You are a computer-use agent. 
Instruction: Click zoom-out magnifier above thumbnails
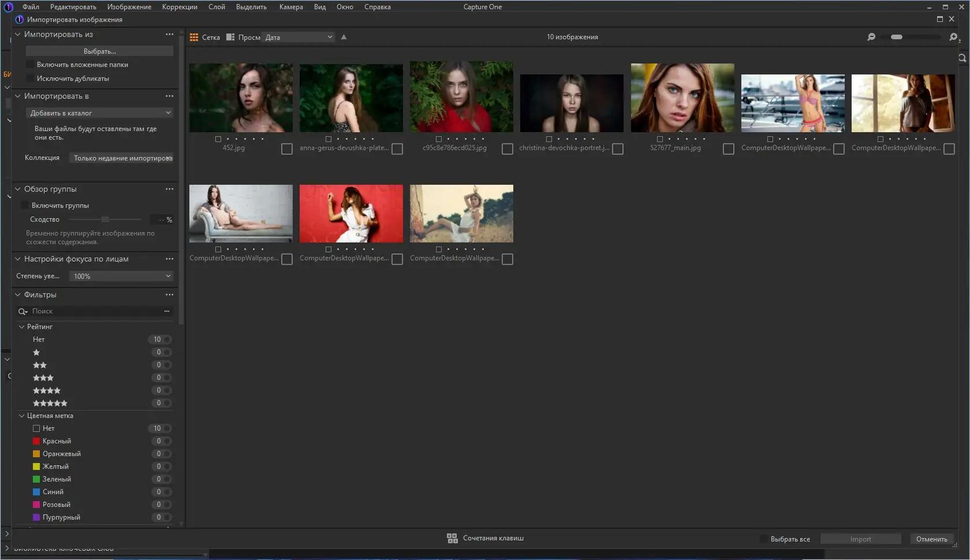[x=871, y=37]
